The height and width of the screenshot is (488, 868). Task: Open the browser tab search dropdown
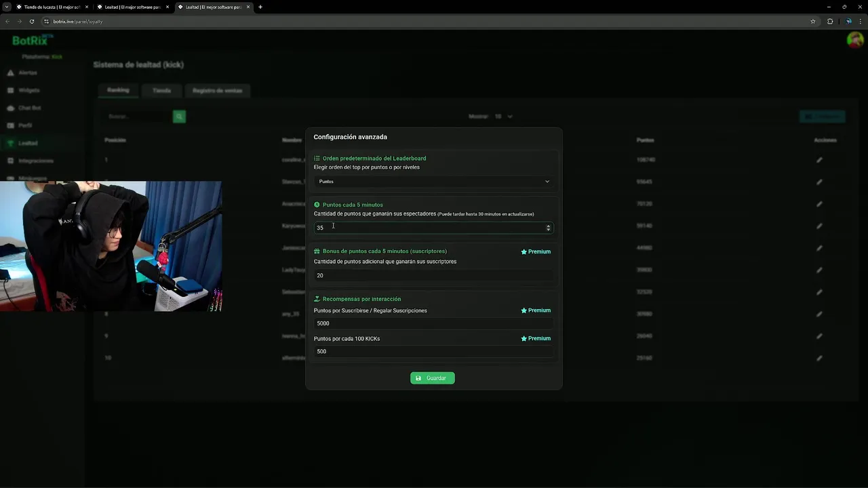coord(6,7)
